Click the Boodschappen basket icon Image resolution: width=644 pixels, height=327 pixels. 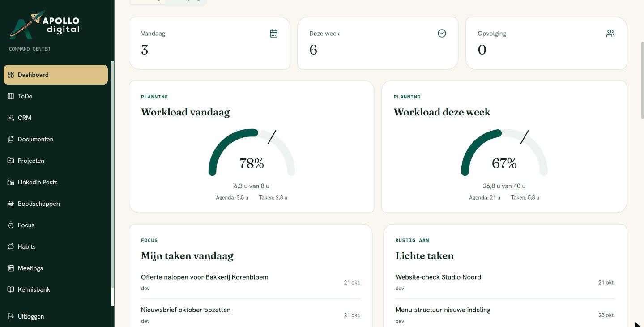coord(11,204)
